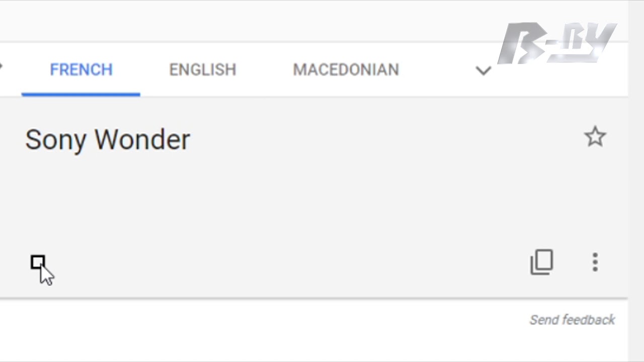Click the swap languages arrow at left edge
The image size is (644, 362).
[2, 66]
